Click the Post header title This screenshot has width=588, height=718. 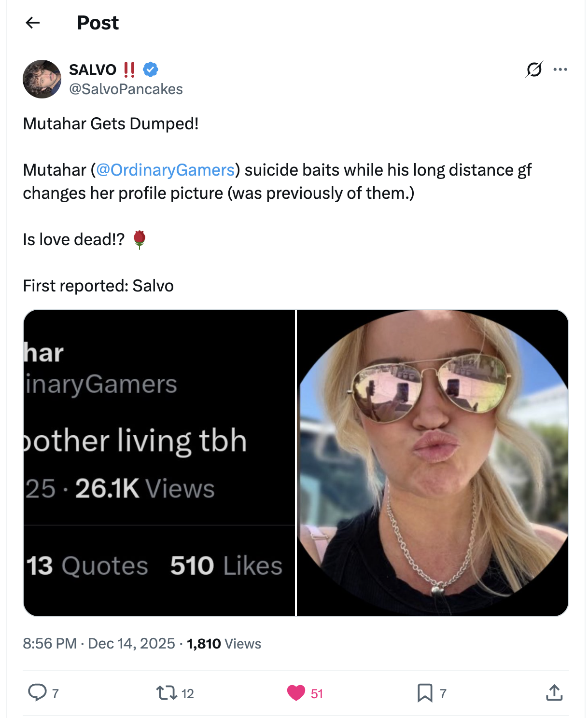(x=98, y=23)
